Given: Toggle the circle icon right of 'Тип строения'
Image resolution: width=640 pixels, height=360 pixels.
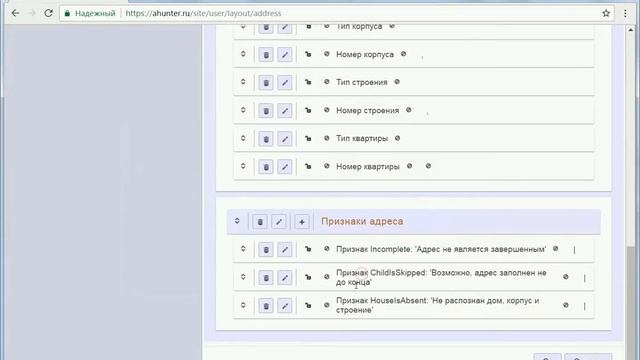Looking at the screenshot, I should pos(397,82).
